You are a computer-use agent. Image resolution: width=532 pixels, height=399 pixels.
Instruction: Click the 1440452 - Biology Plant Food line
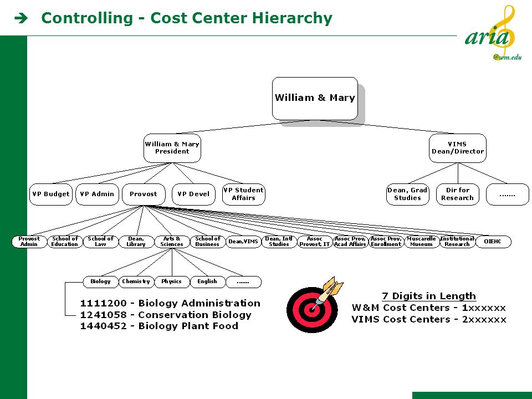pyautogui.click(x=159, y=326)
